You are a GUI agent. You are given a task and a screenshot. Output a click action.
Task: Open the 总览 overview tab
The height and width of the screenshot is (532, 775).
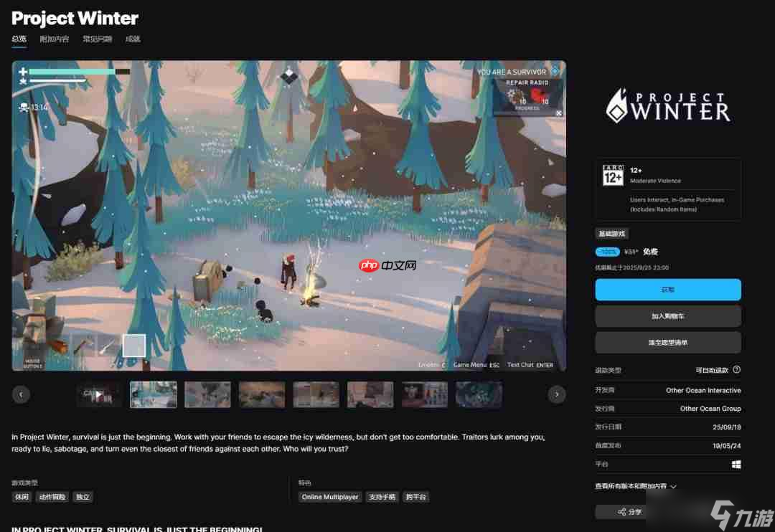click(x=19, y=39)
